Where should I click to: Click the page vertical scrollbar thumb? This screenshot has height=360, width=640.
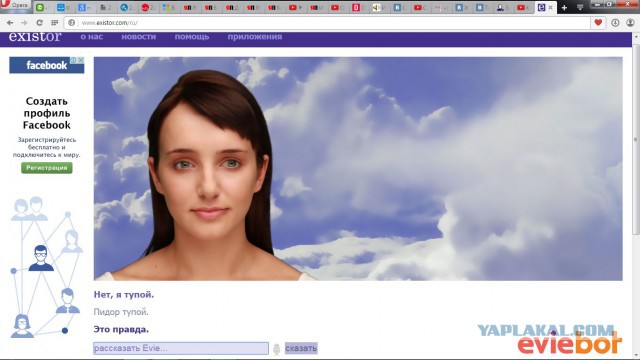click(636, 139)
